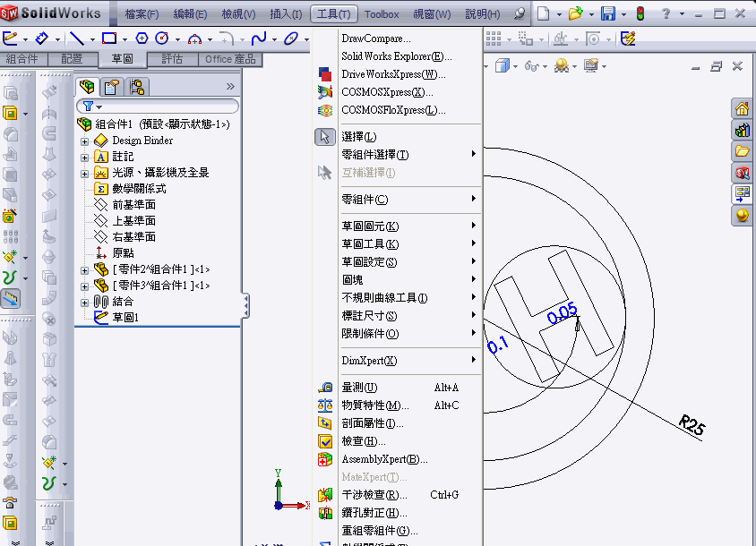Click the Rapid Sketch icon at toolbar end
This screenshot has width=756, height=546.
click(x=628, y=38)
